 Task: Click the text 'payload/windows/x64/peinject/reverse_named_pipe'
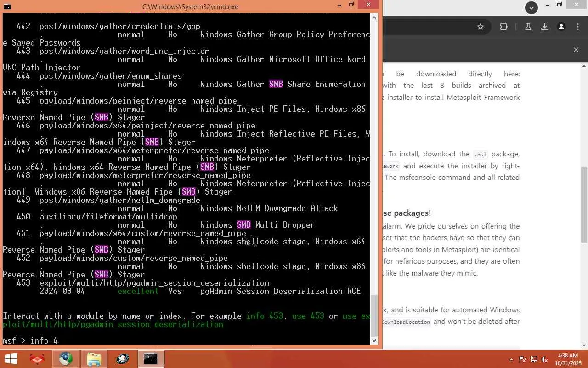coord(147,126)
